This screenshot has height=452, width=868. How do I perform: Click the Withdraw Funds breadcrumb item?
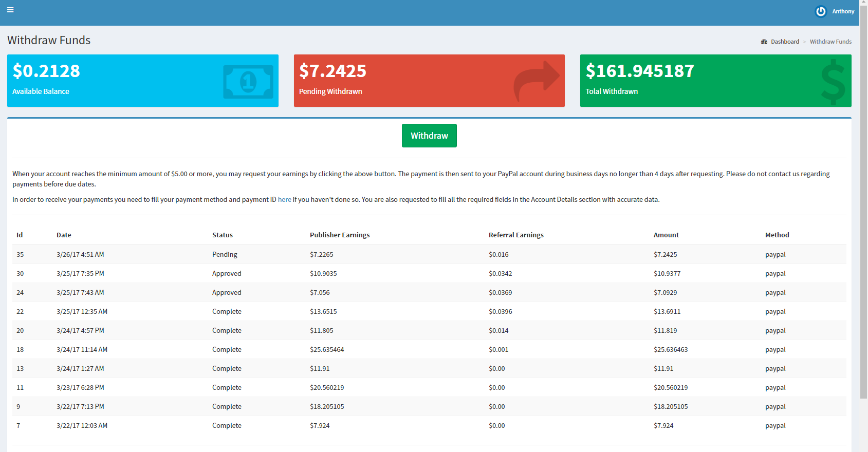830,42
